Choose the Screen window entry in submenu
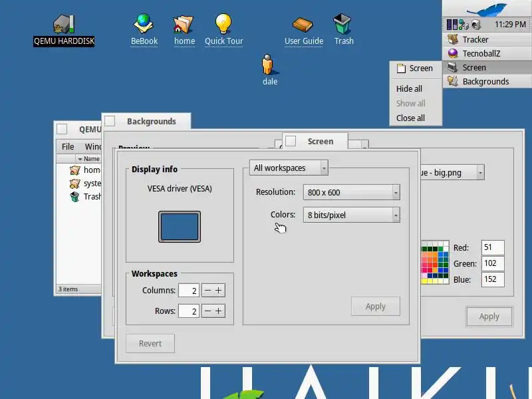This screenshot has height=399, width=532. point(416,68)
